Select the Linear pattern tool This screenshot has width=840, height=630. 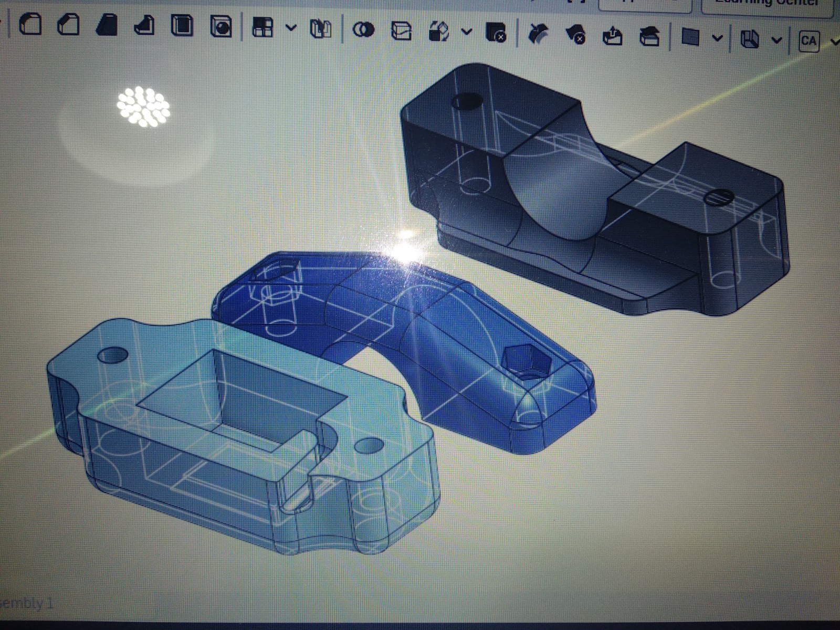click(262, 27)
